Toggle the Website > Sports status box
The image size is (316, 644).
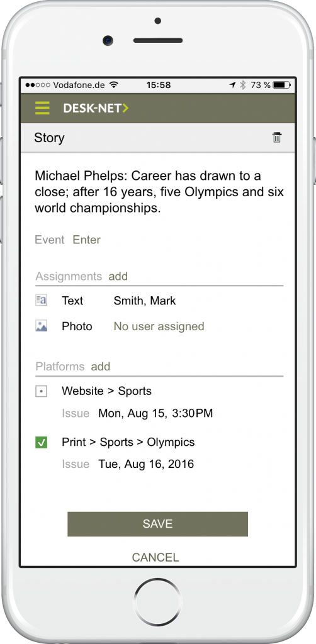click(41, 391)
